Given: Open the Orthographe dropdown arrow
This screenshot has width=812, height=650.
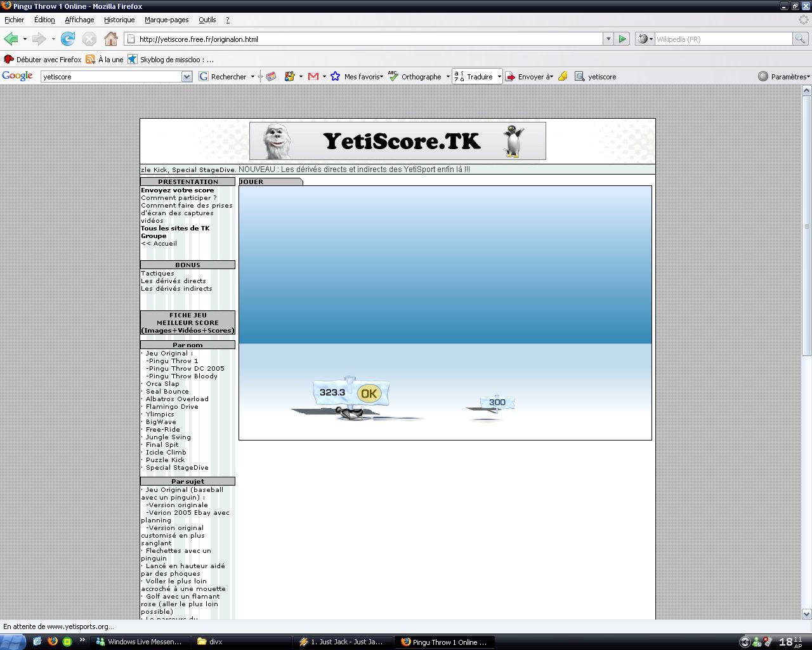Looking at the screenshot, I should tap(448, 76).
